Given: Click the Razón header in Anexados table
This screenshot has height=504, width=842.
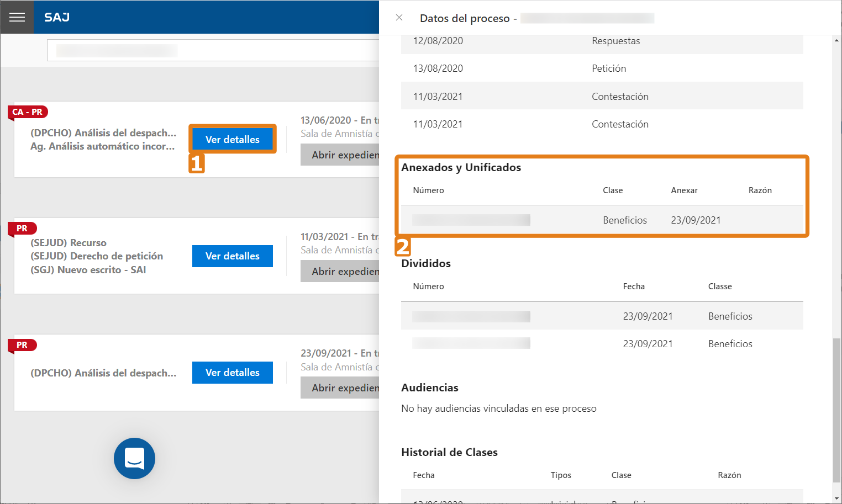Looking at the screenshot, I should coord(760,190).
